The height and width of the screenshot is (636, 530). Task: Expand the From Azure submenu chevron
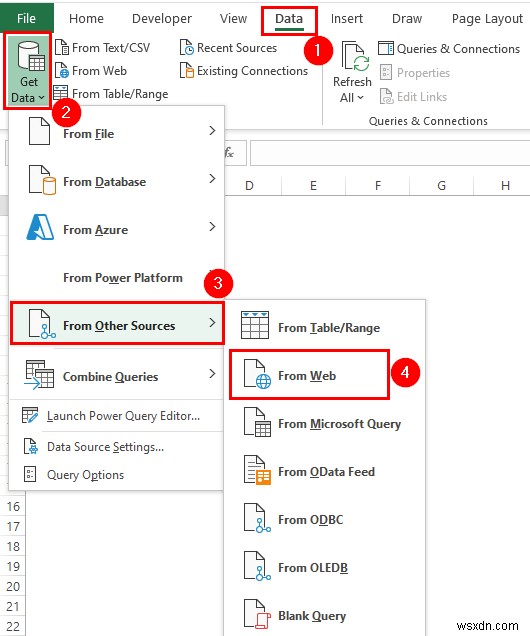[212, 226]
